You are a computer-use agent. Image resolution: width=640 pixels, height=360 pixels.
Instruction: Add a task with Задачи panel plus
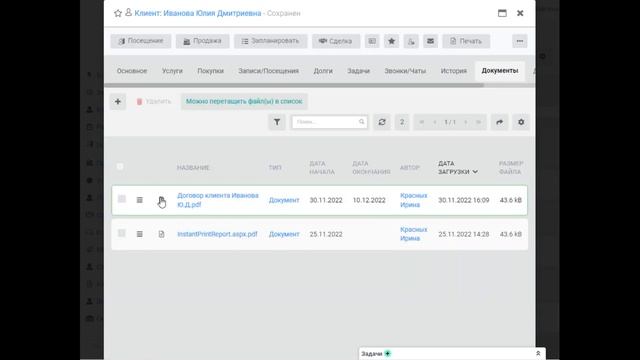coord(388,353)
